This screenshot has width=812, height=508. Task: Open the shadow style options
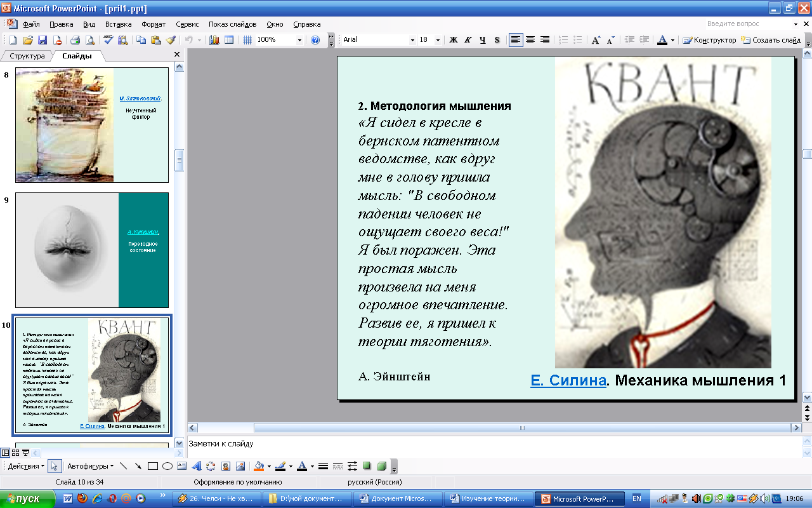pos(367,466)
